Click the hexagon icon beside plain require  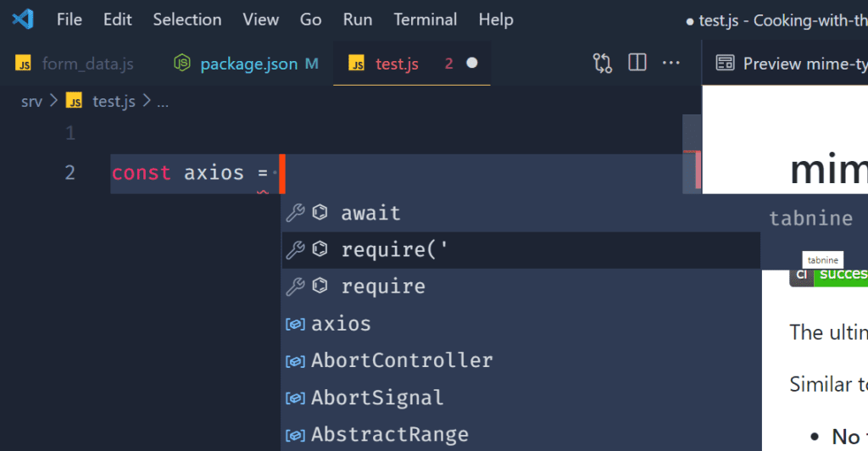point(320,286)
